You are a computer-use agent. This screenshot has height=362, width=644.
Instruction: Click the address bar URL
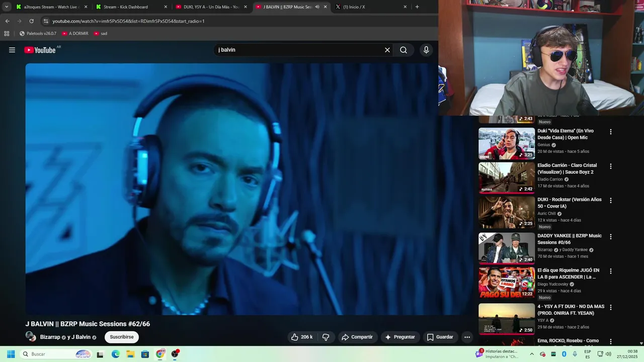tap(128, 21)
